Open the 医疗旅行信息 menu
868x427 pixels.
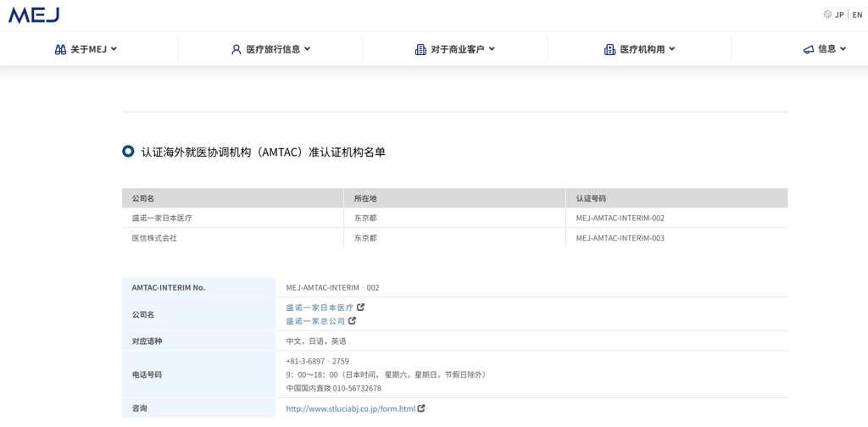(x=270, y=49)
